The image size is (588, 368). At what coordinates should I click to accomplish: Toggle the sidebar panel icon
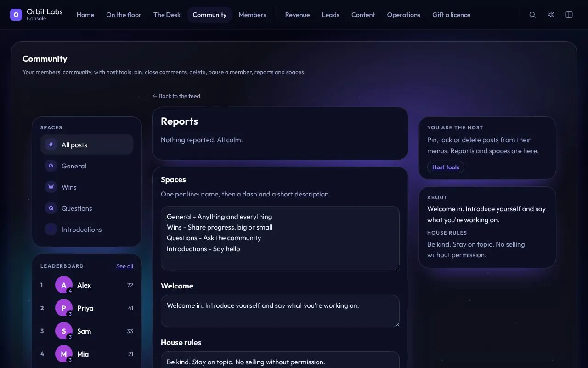(x=569, y=15)
